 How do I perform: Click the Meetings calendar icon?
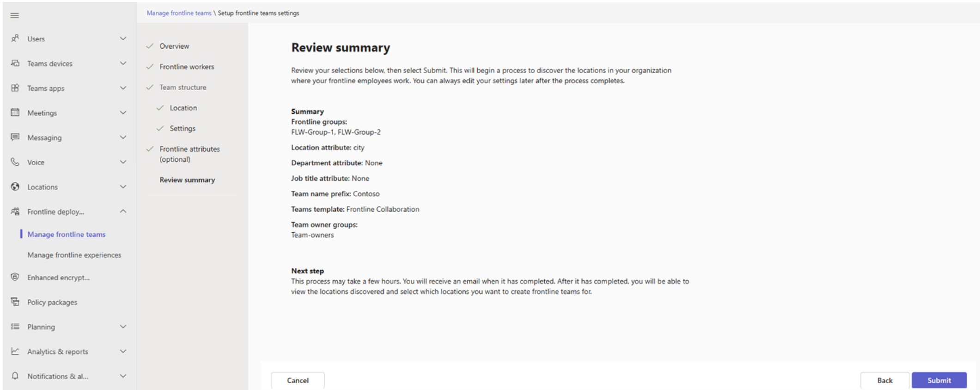click(x=15, y=112)
